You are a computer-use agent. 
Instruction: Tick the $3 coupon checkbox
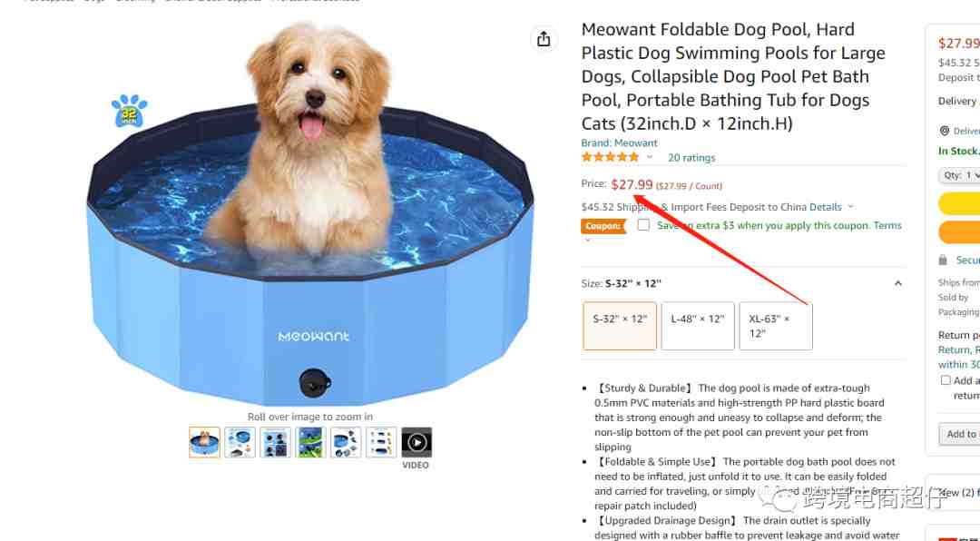(643, 224)
